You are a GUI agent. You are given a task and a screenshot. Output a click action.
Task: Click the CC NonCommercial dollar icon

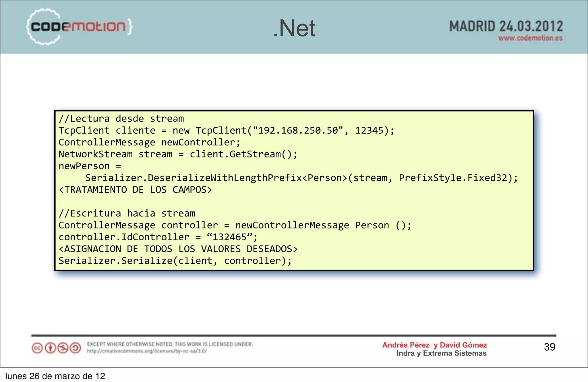point(63,348)
